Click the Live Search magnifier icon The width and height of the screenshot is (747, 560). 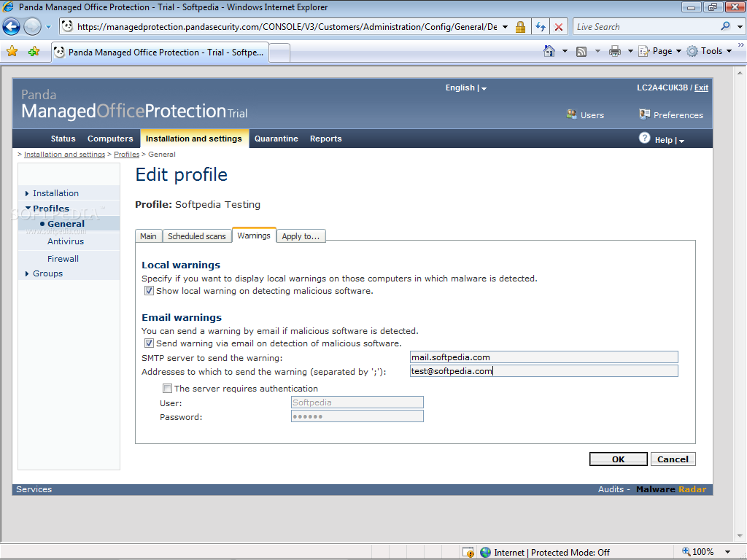pyautogui.click(x=725, y=27)
